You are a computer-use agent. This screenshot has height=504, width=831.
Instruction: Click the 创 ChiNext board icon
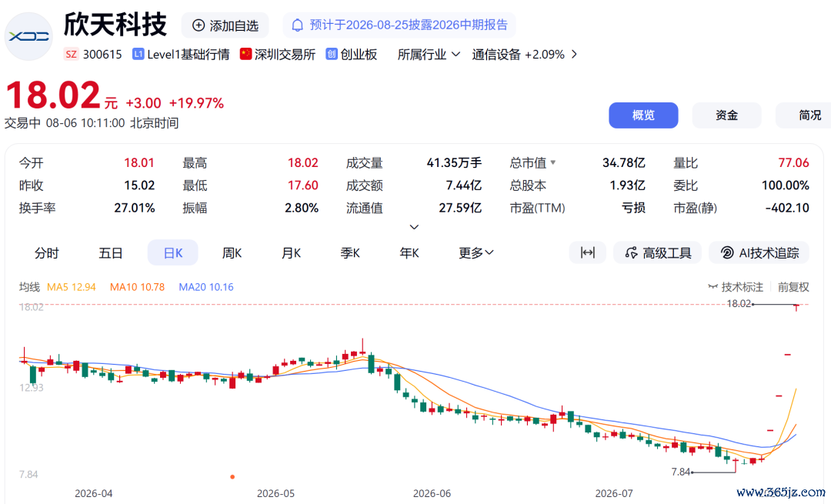click(331, 54)
